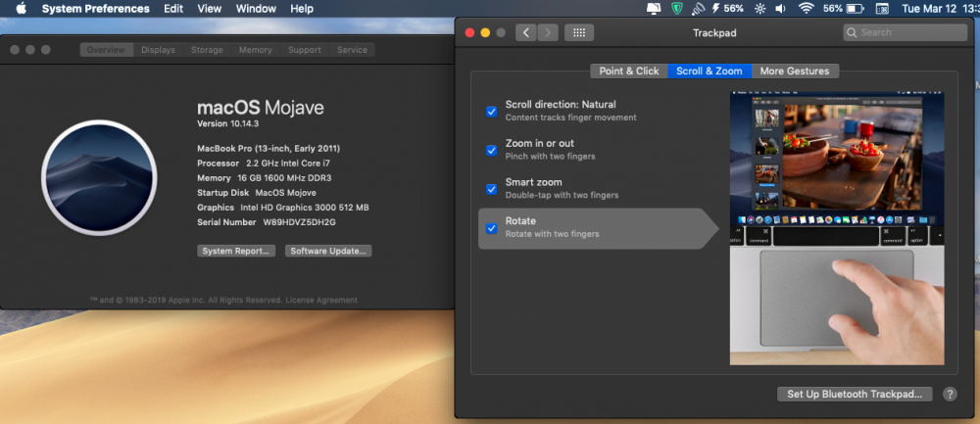
Task: Click the gesture preview video
Action: [837, 228]
